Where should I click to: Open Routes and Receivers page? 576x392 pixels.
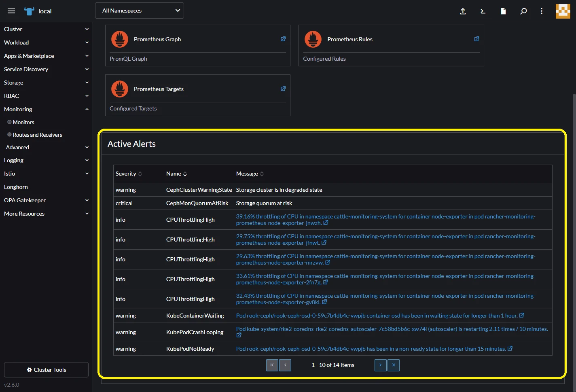[x=37, y=135]
